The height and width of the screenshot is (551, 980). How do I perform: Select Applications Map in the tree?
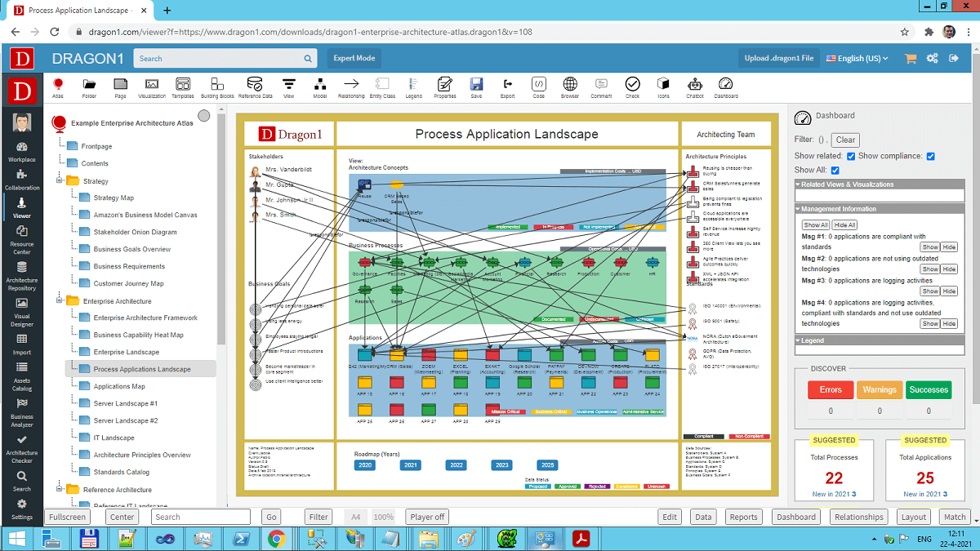click(119, 386)
